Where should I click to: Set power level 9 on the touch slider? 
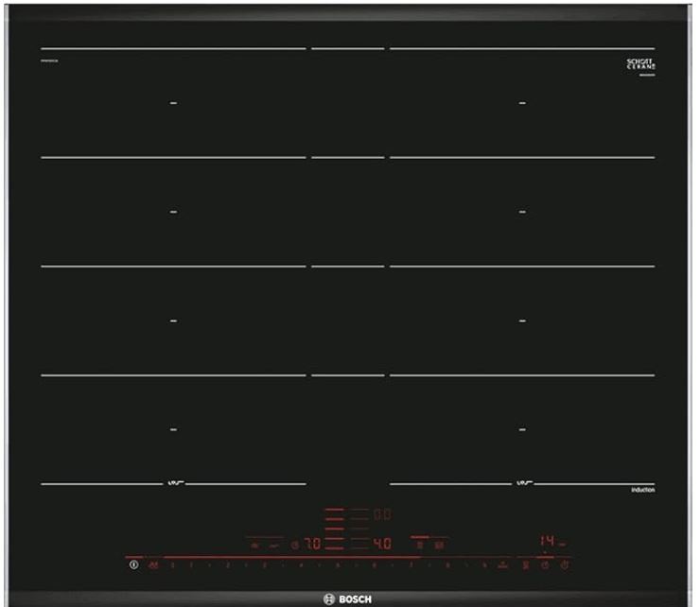tap(484, 565)
